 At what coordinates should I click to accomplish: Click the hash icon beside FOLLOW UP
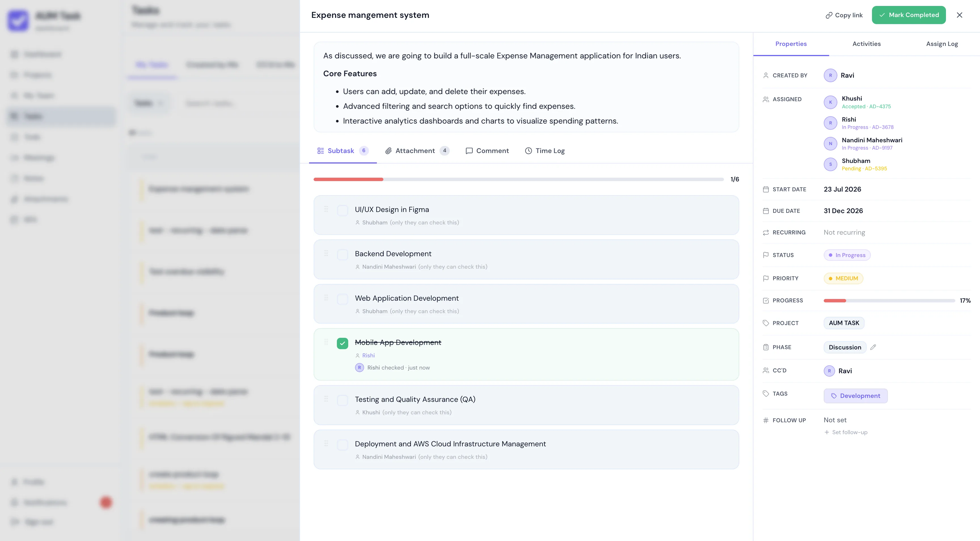[x=766, y=420]
